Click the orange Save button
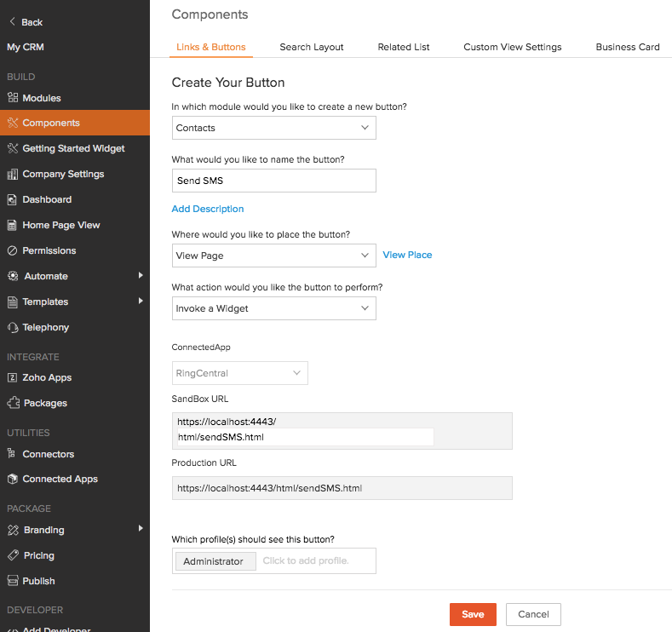 [x=473, y=614]
